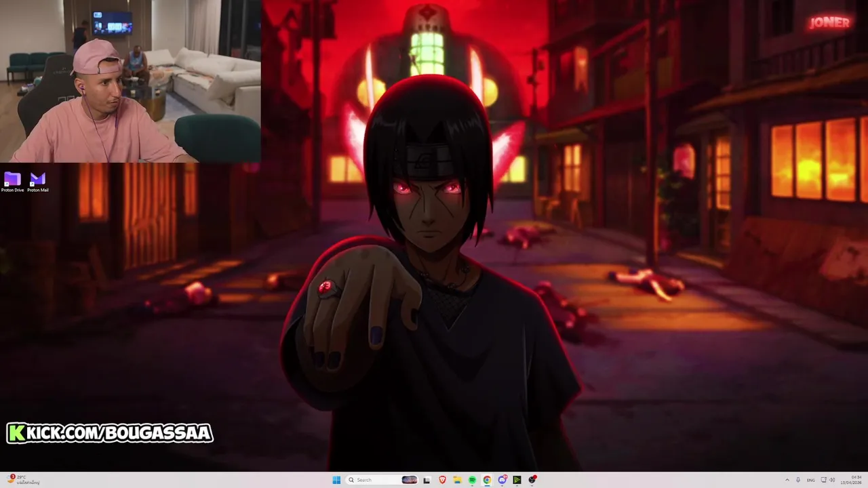Launch Brave browser from the taskbar
The width and height of the screenshot is (868, 488).
(442, 480)
